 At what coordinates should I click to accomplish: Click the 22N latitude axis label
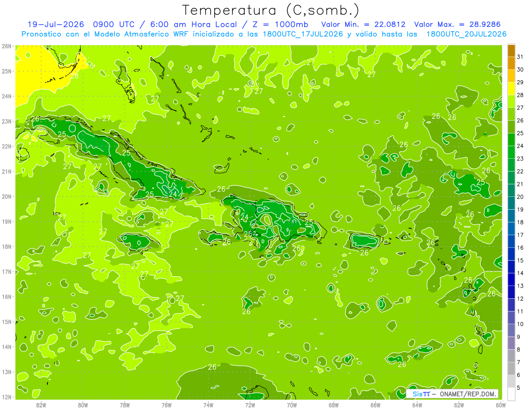click(x=6, y=146)
